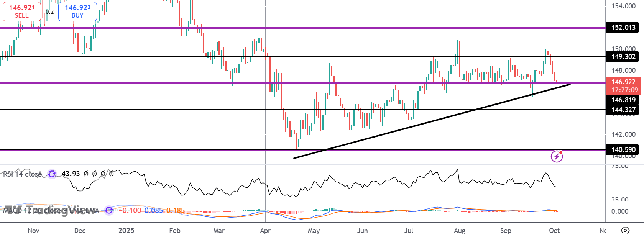
Task: Click the 149.302 price level label
Action: [x=623, y=57]
